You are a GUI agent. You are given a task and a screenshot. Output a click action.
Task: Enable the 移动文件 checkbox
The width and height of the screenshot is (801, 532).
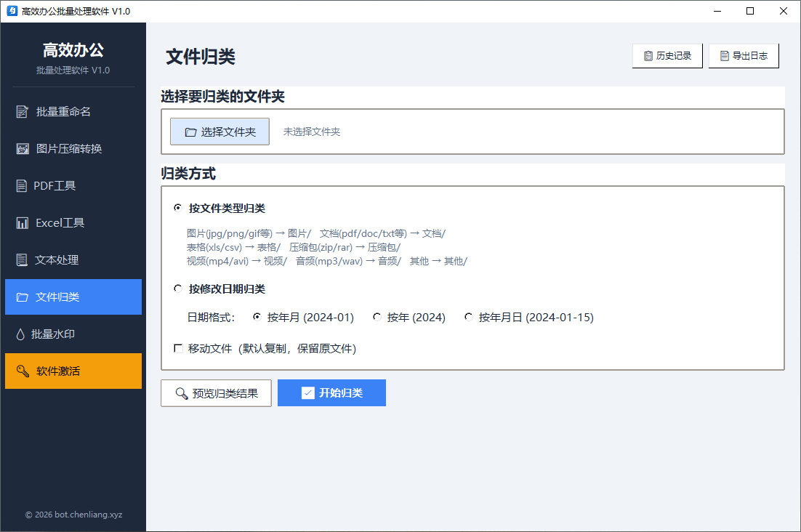[178, 349]
